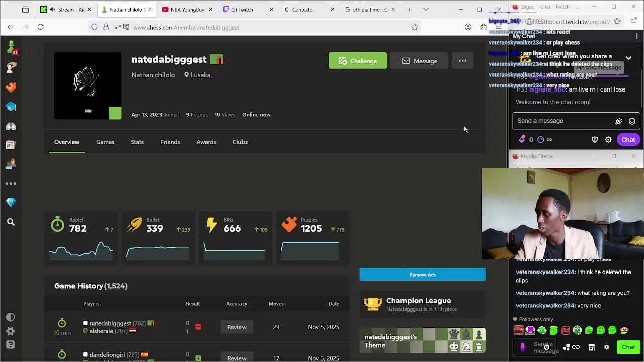Expand the list all tabs chevron

(426, 9)
